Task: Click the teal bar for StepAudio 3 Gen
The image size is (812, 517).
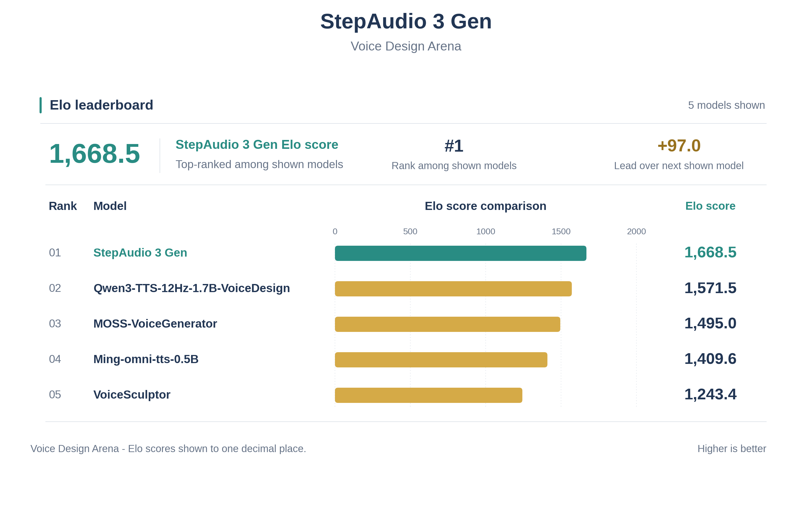Action: 461,253
